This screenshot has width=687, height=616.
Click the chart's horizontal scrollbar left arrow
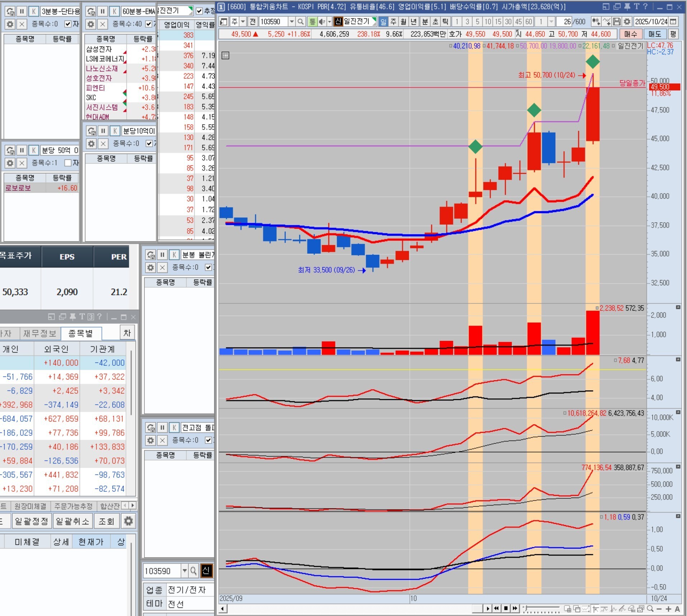[223, 608]
